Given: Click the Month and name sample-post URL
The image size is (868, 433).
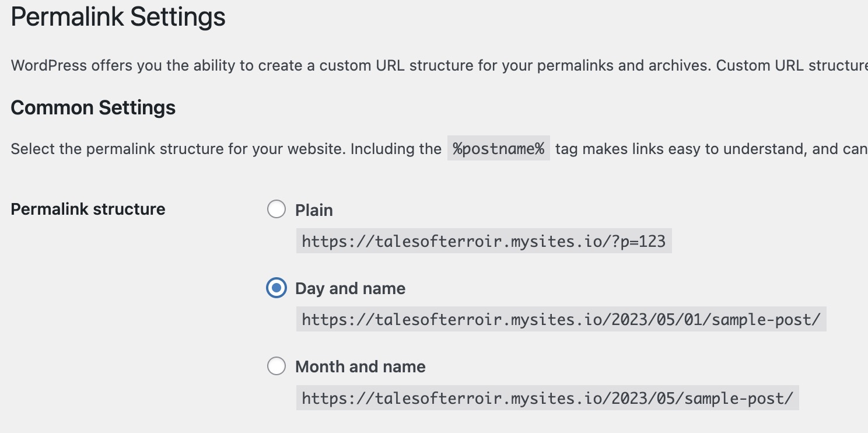Looking at the screenshot, I should coord(547,399).
